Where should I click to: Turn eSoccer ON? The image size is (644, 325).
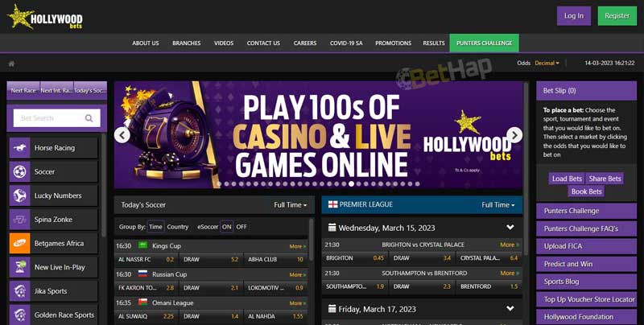tap(226, 227)
